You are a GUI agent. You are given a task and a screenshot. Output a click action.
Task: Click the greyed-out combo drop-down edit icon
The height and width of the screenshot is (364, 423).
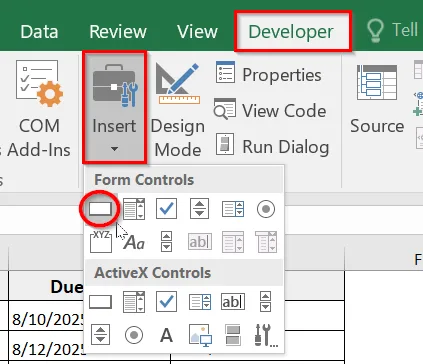(266, 242)
